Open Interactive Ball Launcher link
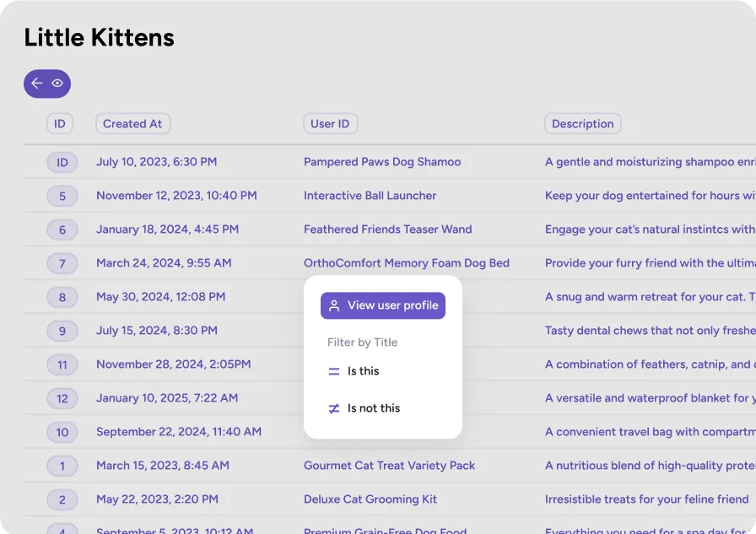The height and width of the screenshot is (534, 756). point(370,196)
